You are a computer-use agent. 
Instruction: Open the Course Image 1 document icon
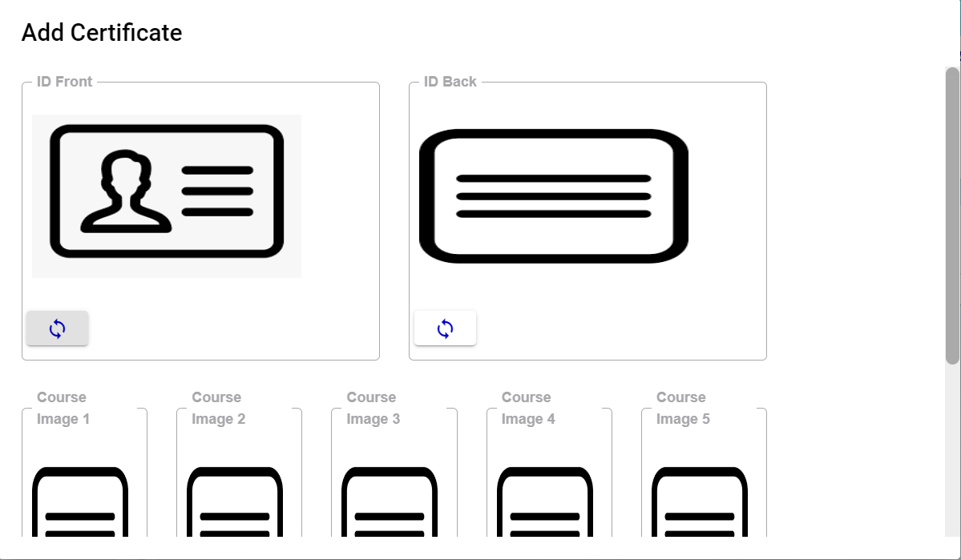pyautogui.click(x=79, y=502)
